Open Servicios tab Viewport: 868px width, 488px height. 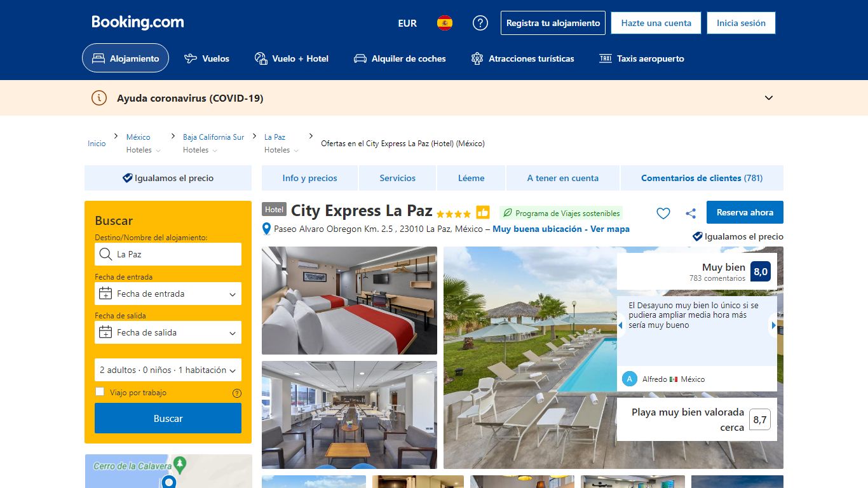(398, 178)
